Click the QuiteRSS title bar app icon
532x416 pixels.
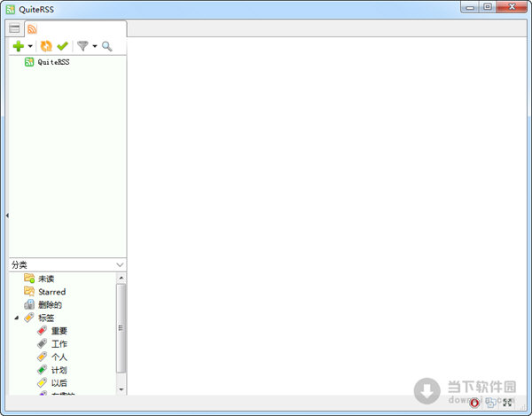[10, 9]
